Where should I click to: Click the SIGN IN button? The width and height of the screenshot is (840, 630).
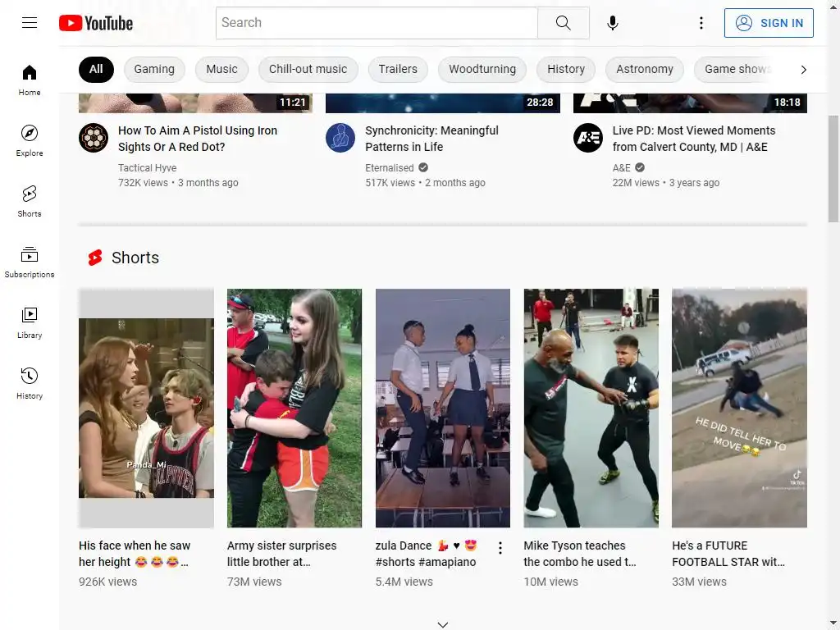pyautogui.click(x=769, y=23)
